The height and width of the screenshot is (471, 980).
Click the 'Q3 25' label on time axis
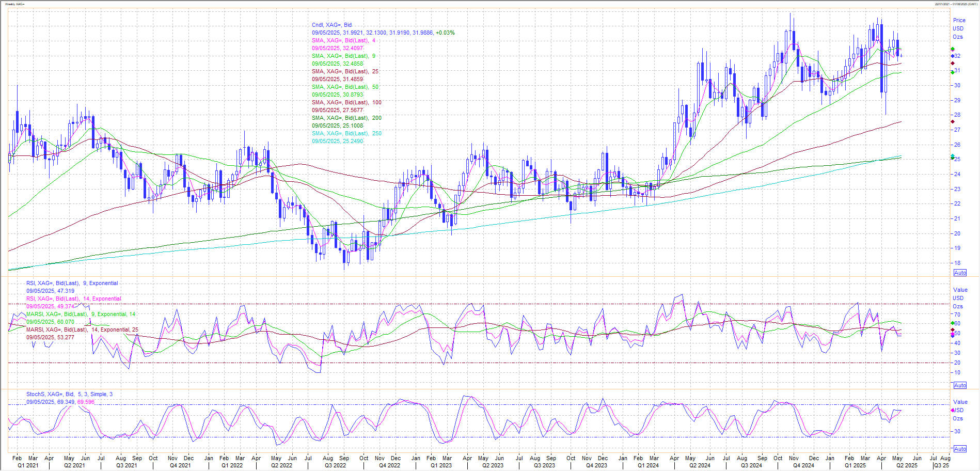tap(941, 465)
